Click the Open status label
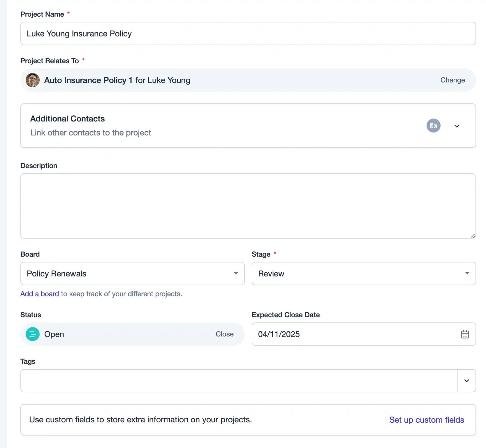 click(54, 334)
